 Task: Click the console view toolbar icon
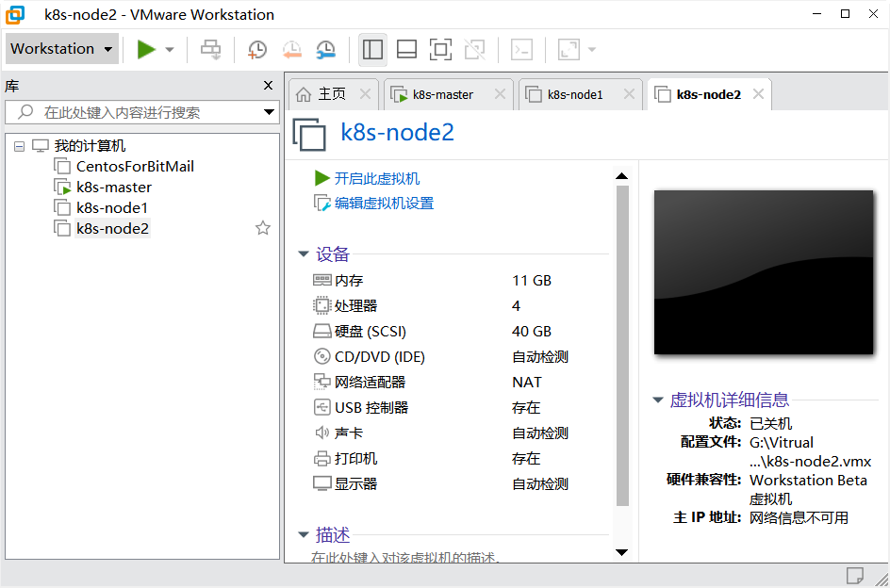(521, 49)
